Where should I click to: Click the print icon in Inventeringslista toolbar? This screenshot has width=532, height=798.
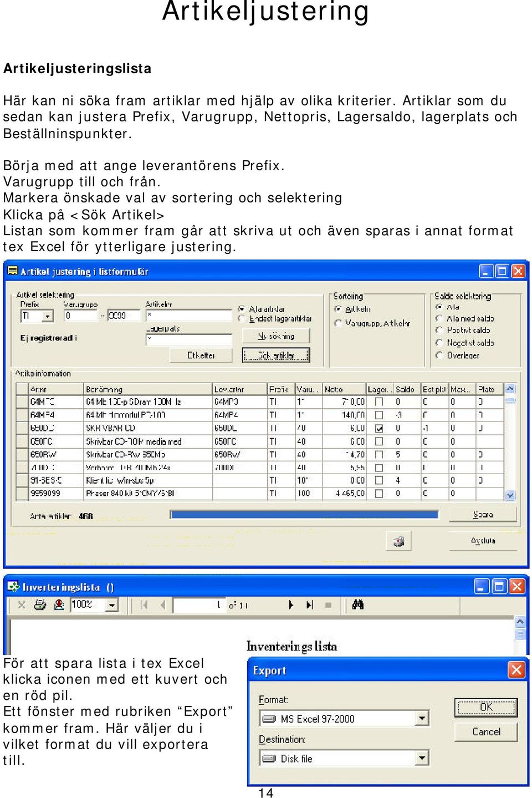40,605
